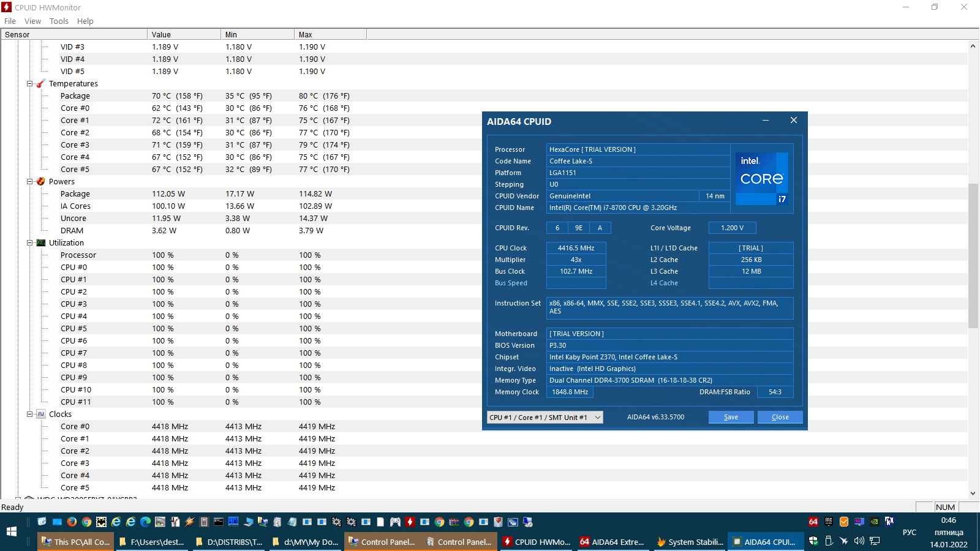Viewport: 980px width, 551px height.
Task: Click the Sensor column header
Action: click(74, 34)
